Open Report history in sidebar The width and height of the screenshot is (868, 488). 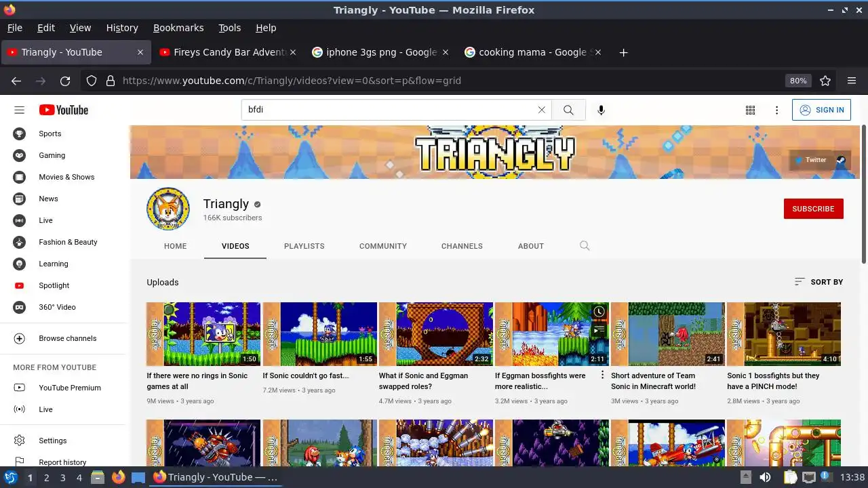click(x=63, y=462)
